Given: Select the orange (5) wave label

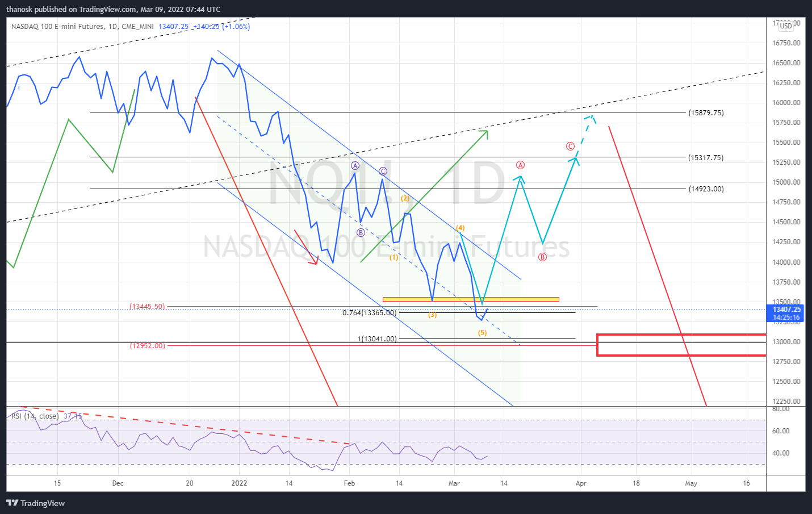Looking at the screenshot, I should point(482,333).
